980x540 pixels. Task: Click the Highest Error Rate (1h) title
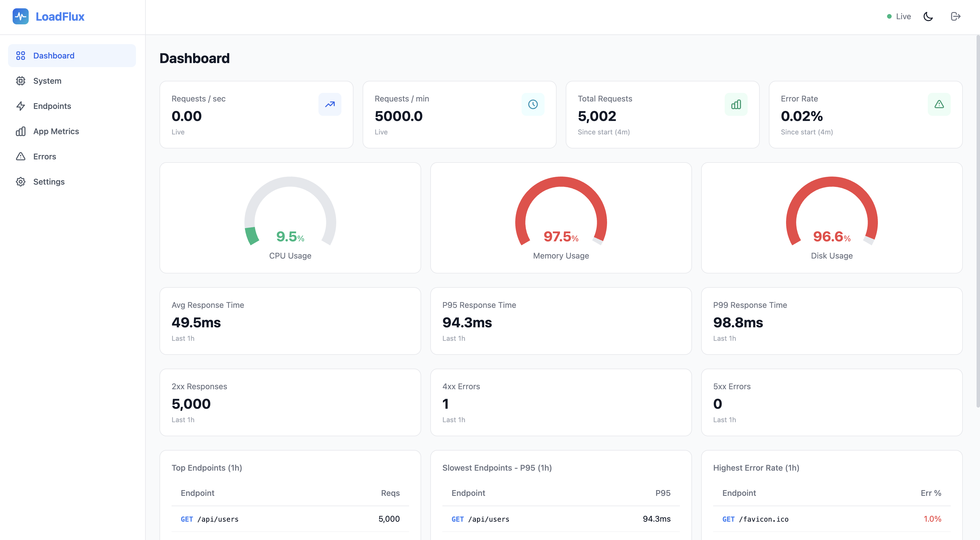(x=756, y=468)
